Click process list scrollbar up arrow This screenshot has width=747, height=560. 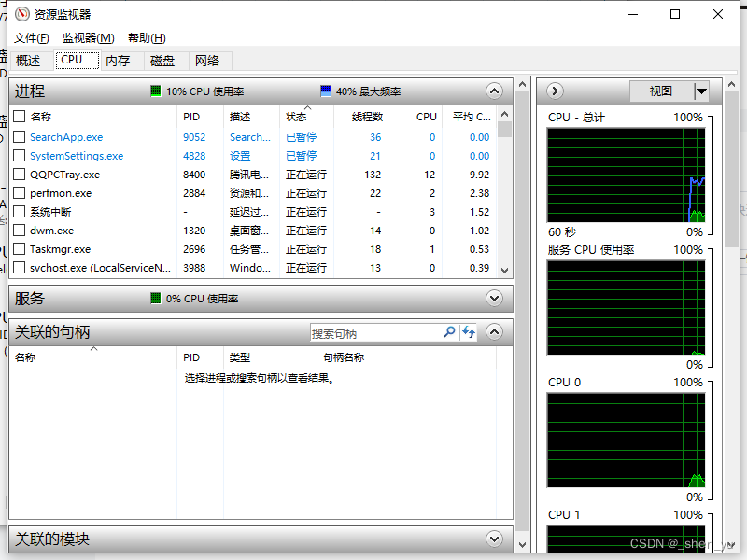point(505,114)
